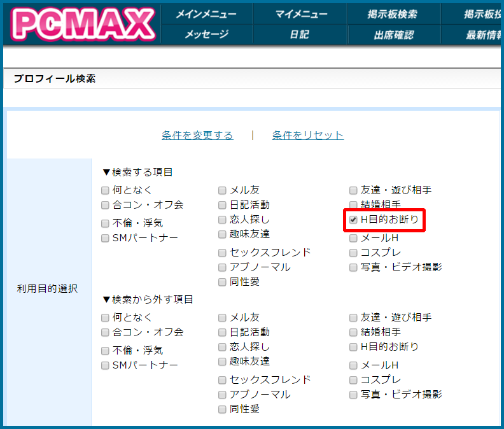Screen dimensions: 504x429
Task: Enable メル友 checkbox under 検索する項目
Action: coord(222,190)
